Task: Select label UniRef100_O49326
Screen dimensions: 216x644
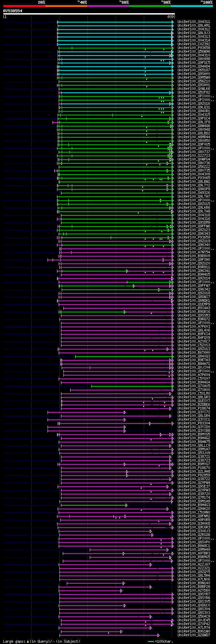Action: click(x=194, y=193)
